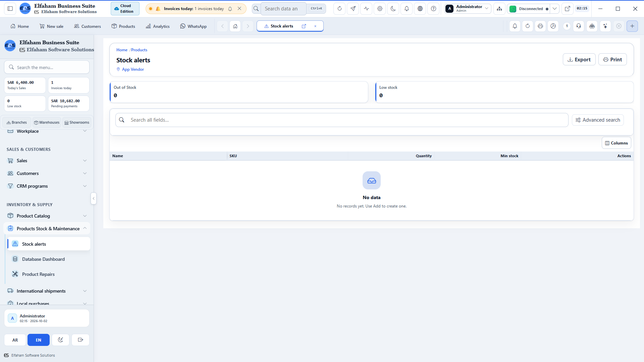Screen dimensions: 644x362
Task: Add new tab with plus button
Action: [x=632, y=26]
